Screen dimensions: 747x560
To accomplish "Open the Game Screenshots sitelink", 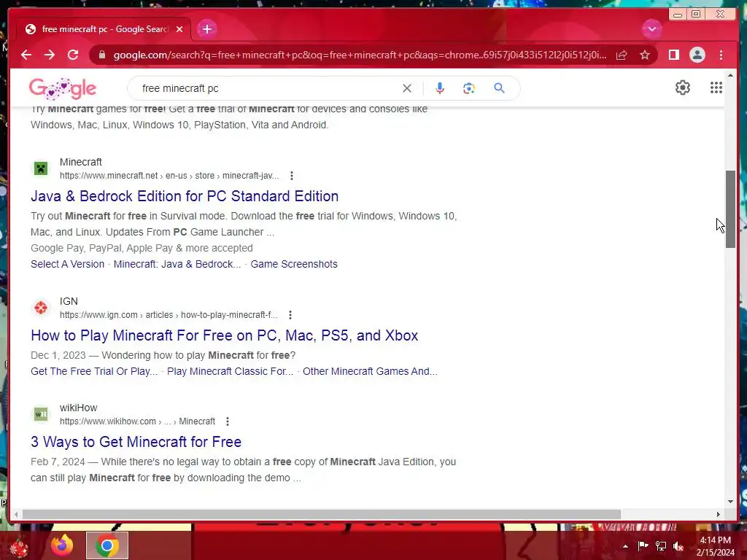I will [294, 264].
